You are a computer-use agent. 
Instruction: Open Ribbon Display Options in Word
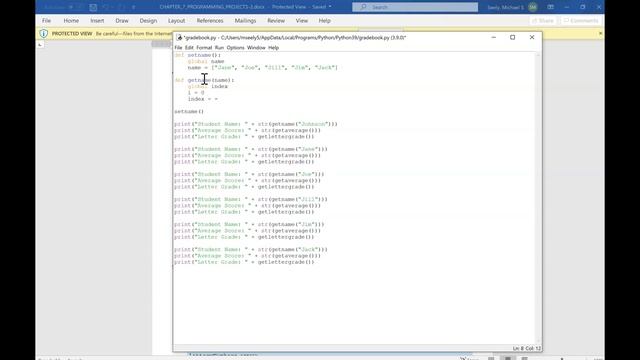551,7
